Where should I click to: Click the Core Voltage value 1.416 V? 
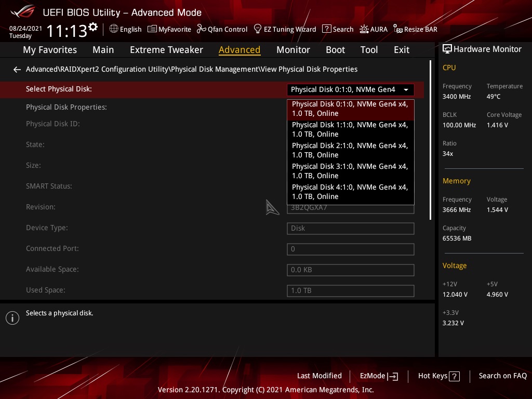pos(497,125)
